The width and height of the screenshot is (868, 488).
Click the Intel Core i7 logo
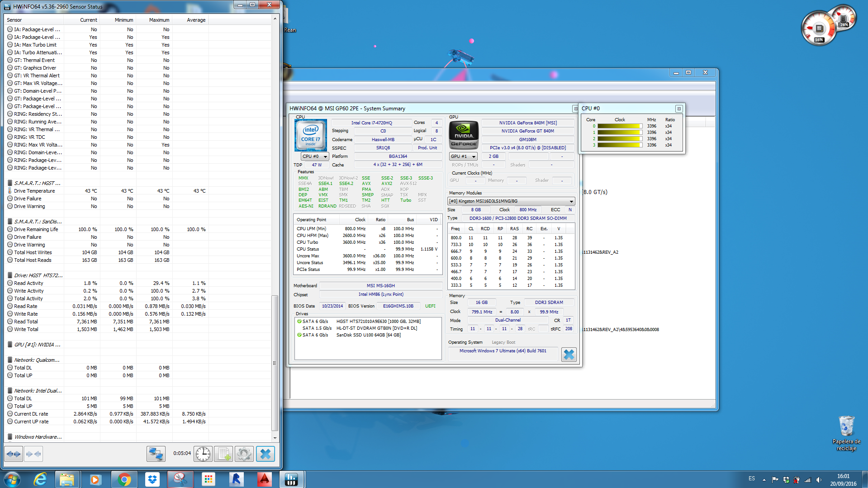pyautogui.click(x=311, y=135)
